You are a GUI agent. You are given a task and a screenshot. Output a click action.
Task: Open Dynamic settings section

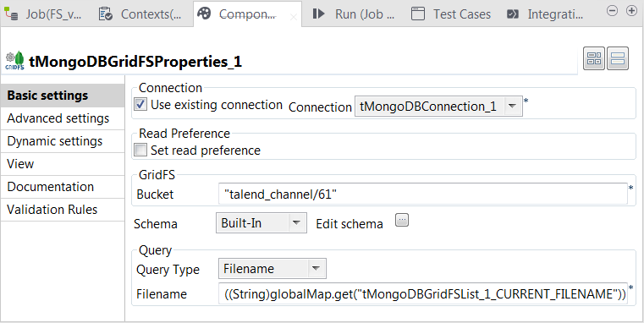pyautogui.click(x=63, y=141)
